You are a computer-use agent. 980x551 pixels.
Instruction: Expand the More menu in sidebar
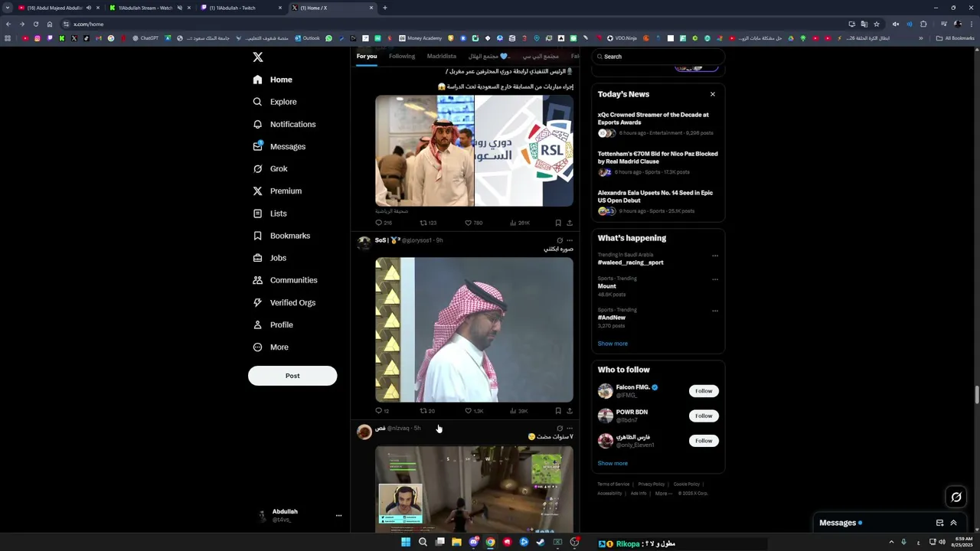(271, 347)
